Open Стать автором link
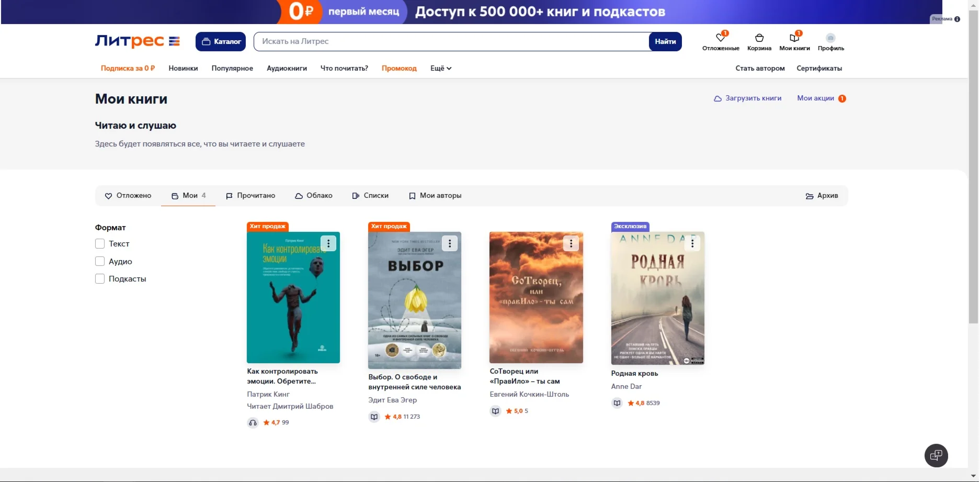This screenshot has height=482, width=980. pos(760,68)
